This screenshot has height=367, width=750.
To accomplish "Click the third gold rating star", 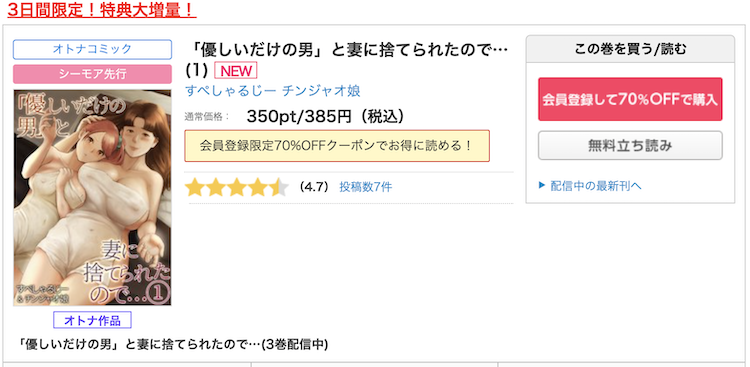I will pos(237,188).
